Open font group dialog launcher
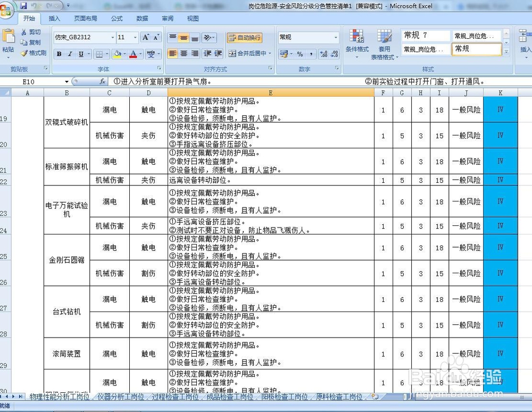The image size is (532, 412). pos(159,68)
